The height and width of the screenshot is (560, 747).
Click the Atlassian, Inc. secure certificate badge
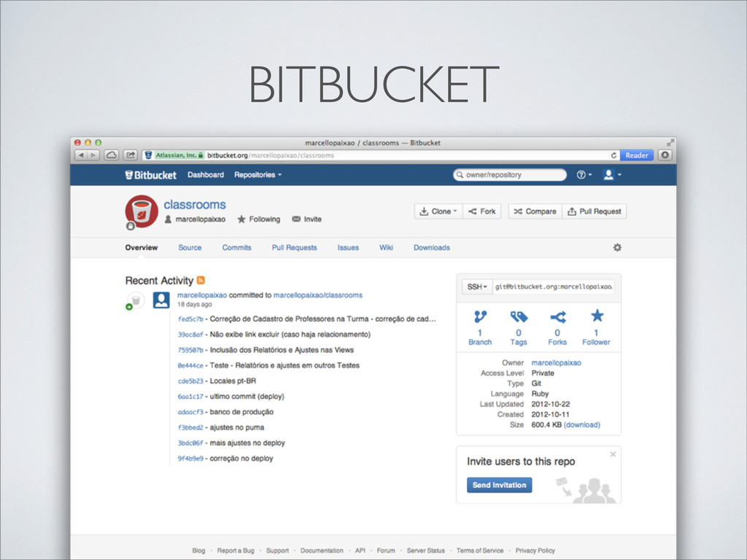click(179, 155)
